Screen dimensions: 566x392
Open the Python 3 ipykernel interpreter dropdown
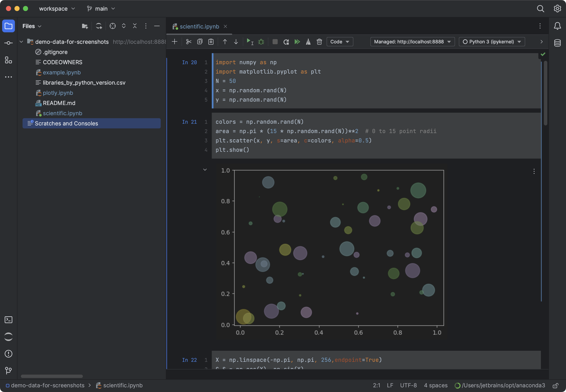pyautogui.click(x=491, y=41)
